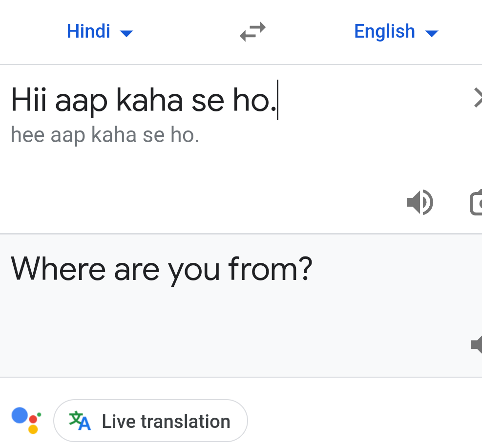Play audio of the English translation

click(x=476, y=344)
